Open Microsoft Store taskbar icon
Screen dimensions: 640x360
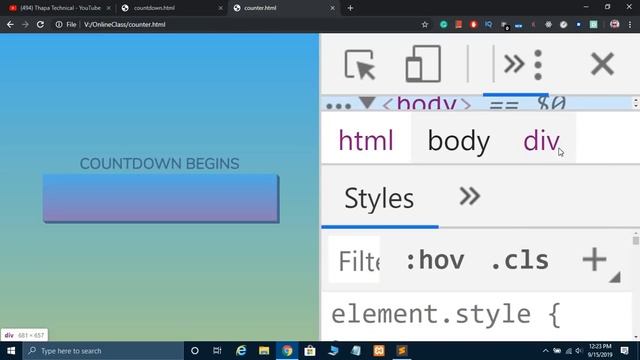[x=310, y=351]
